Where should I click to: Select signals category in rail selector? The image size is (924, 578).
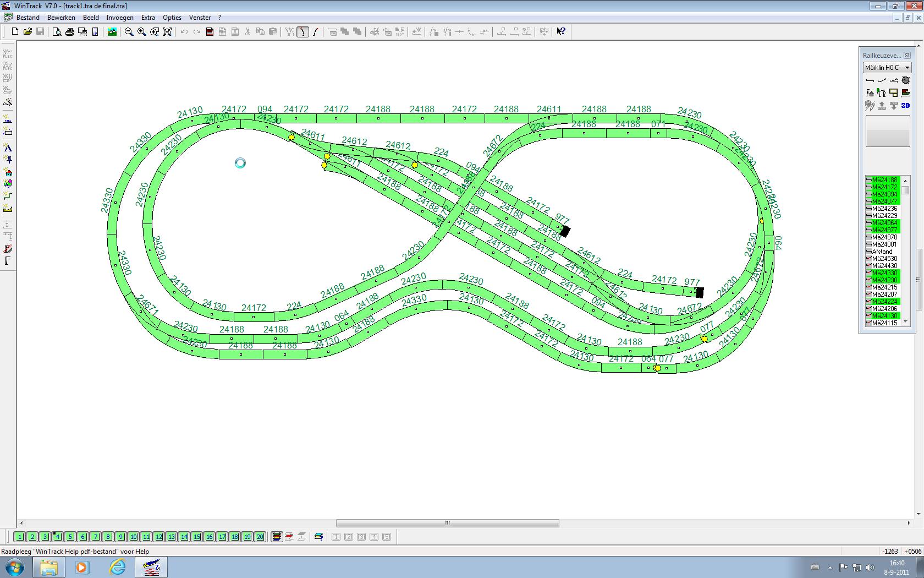[882, 92]
